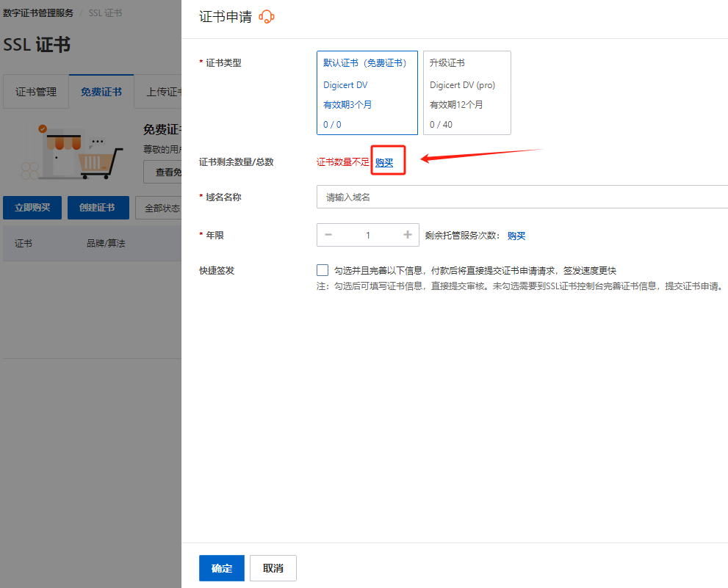Click 购买 link beside 剩余托管服务次数

516,236
